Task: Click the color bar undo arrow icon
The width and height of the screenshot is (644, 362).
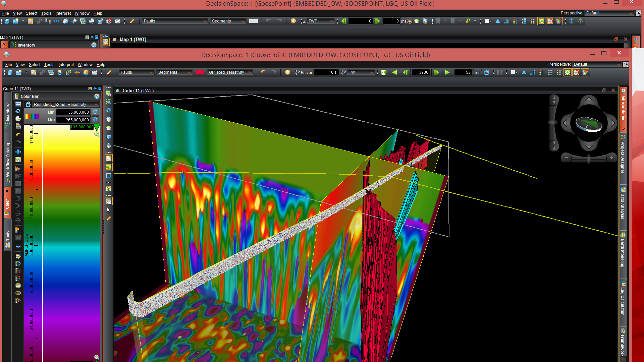Action: [18, 135]
